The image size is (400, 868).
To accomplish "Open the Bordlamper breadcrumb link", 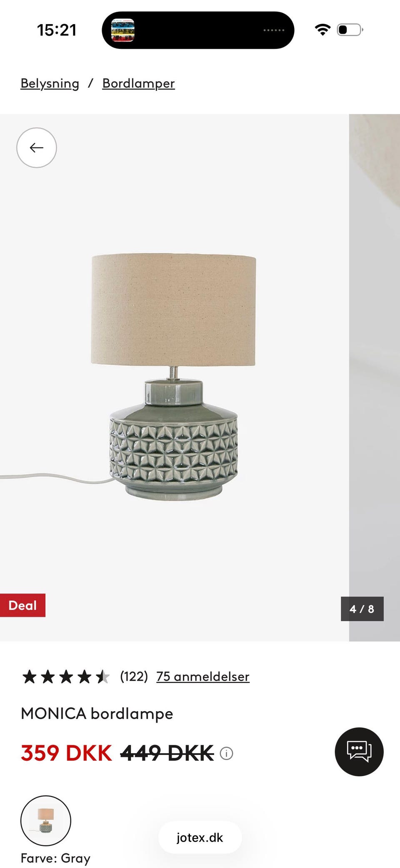I will point(139,83).
